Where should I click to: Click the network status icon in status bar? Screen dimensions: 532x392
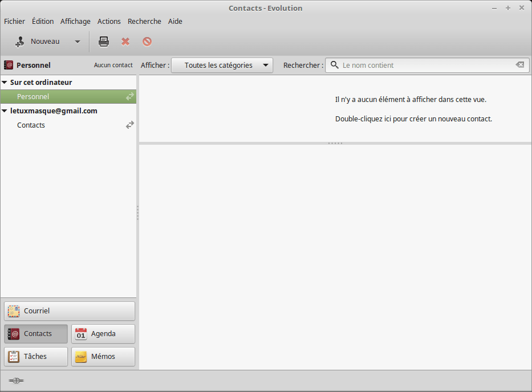[16, 381]
